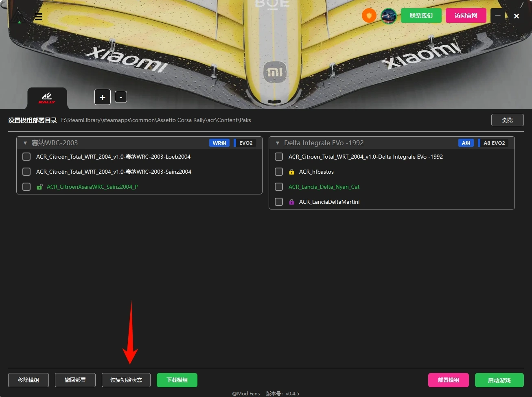Click the orange shield icon

coord(369,16)
